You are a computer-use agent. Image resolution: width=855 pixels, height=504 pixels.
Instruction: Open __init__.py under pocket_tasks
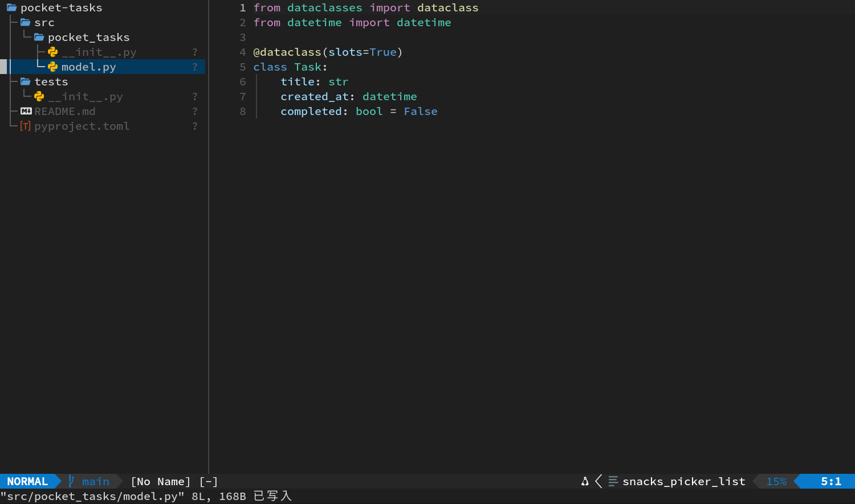tap(99, 52)
